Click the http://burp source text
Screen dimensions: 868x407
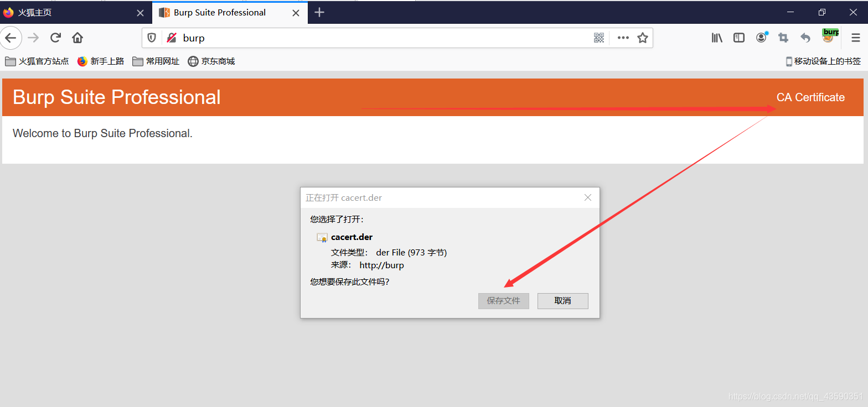click(x=381, y=265)
